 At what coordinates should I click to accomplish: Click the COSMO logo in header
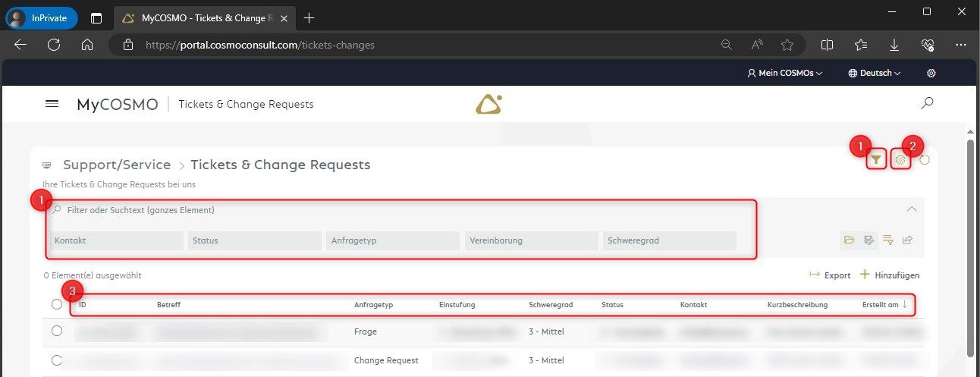click(489, 104)
